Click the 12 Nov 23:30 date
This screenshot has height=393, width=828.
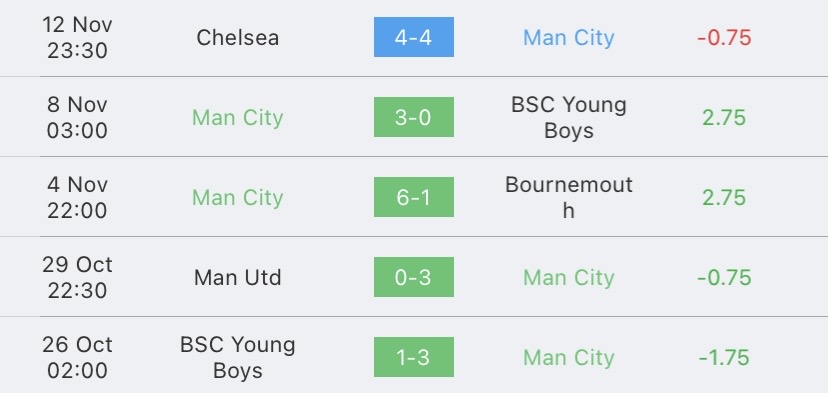(77, 37)
